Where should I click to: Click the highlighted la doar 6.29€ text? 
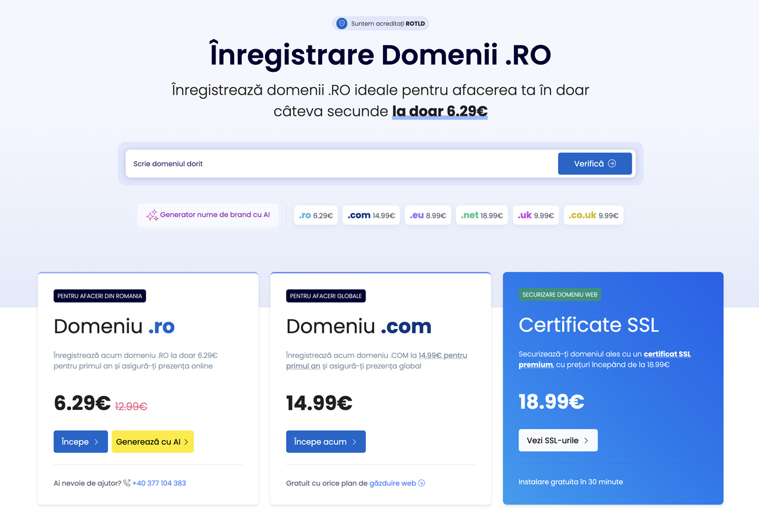(440, 111)
